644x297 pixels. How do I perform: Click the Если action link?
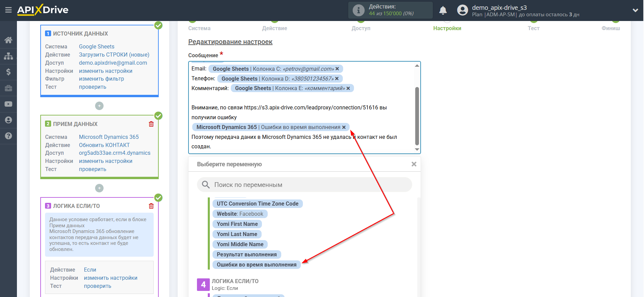click(x=90, y=270)
